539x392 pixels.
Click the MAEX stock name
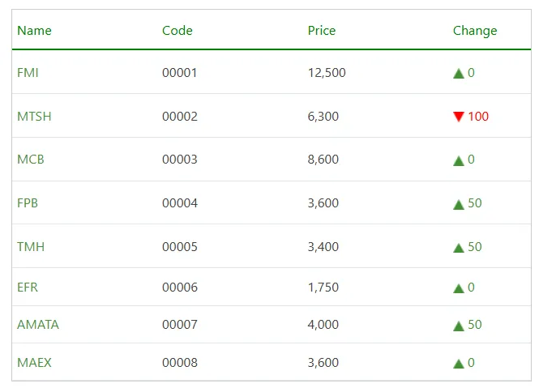tap(34, 363)
